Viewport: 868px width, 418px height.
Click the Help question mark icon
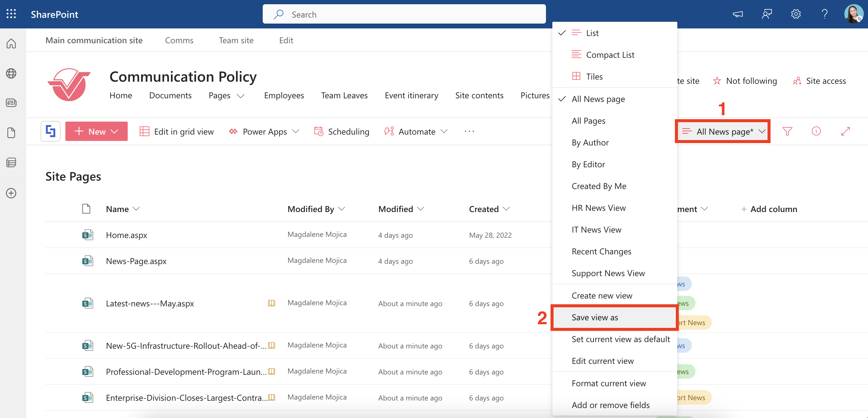(824, 14)
